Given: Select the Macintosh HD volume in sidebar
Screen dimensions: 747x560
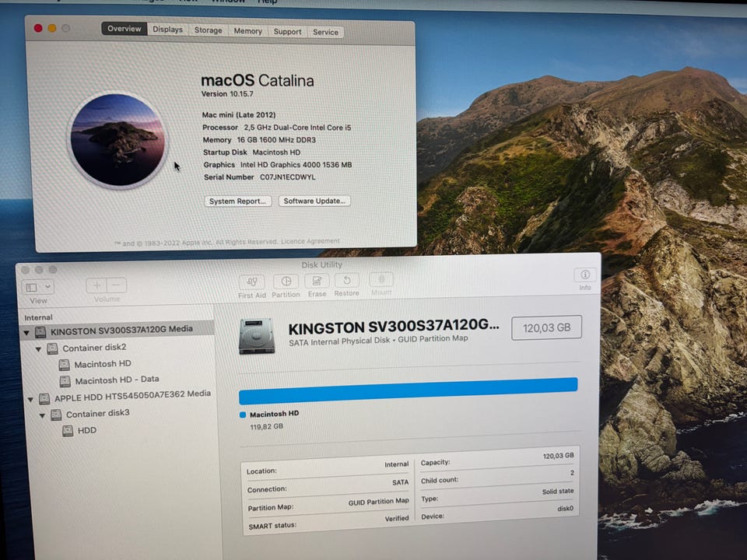Looking at the screenshot, I should coord(103,364).
